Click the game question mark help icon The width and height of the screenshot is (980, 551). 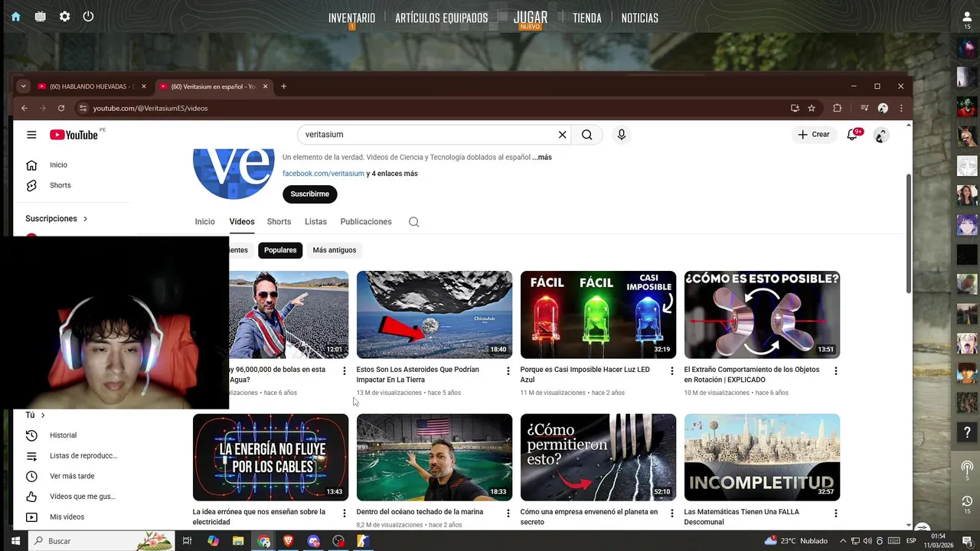point(967,433)
